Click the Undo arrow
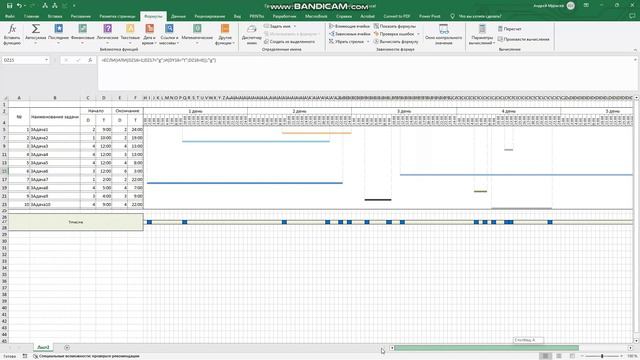Image resolution: width=640 pixels, height=360 pixels. pos(19,6)
